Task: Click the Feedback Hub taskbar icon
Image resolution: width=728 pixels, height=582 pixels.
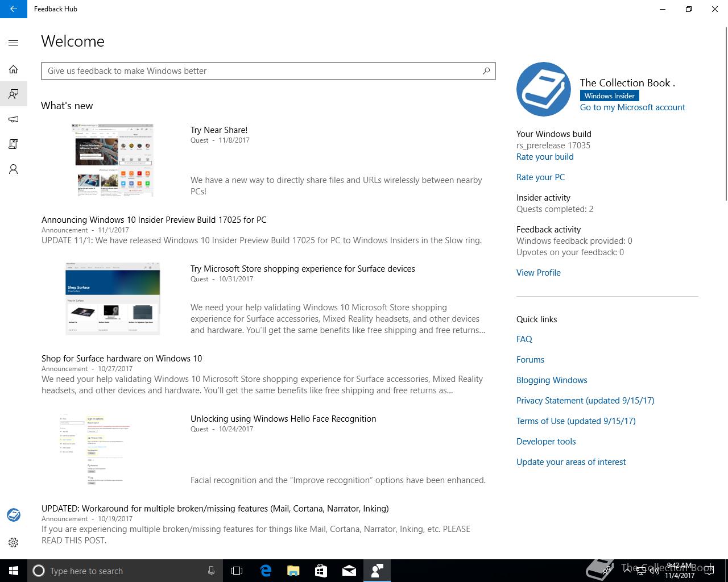Action: [377, 571]
